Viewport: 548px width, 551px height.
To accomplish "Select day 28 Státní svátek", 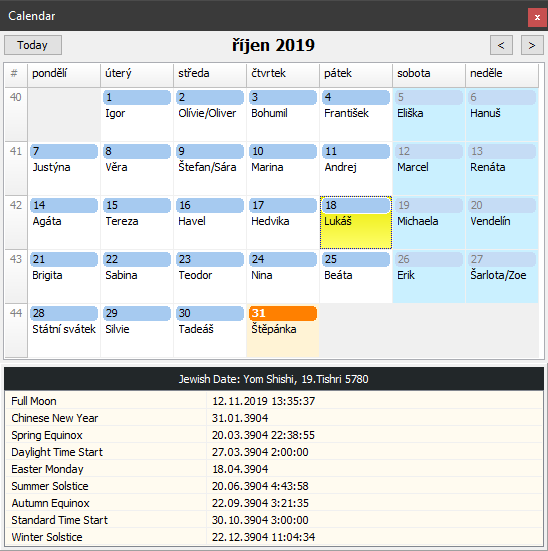I will point(64,331).
